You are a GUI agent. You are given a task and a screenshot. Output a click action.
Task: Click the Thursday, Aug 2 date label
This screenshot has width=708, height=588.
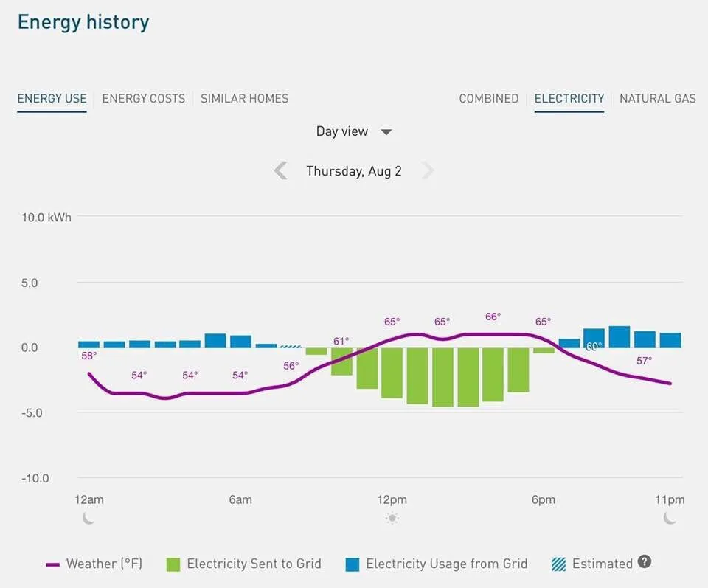coord(354,171)
